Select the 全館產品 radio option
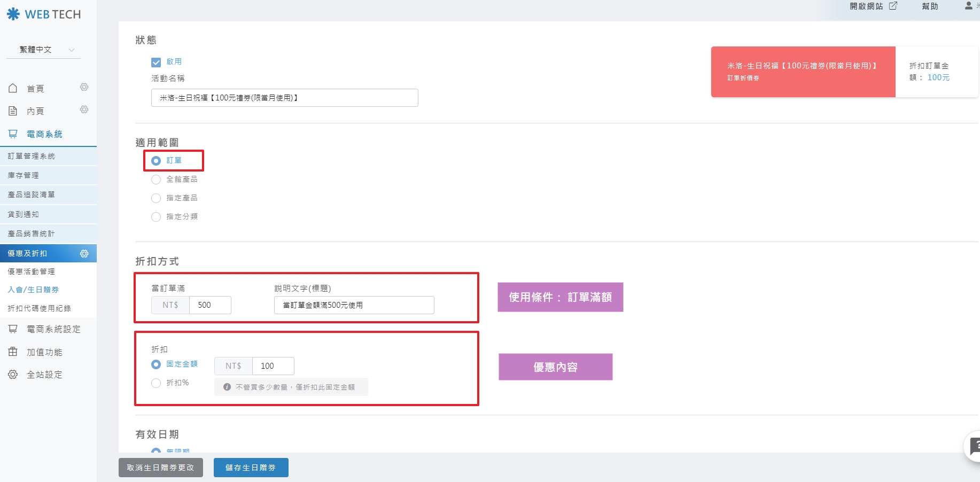 pyautogui.click(x=156, y=180)
